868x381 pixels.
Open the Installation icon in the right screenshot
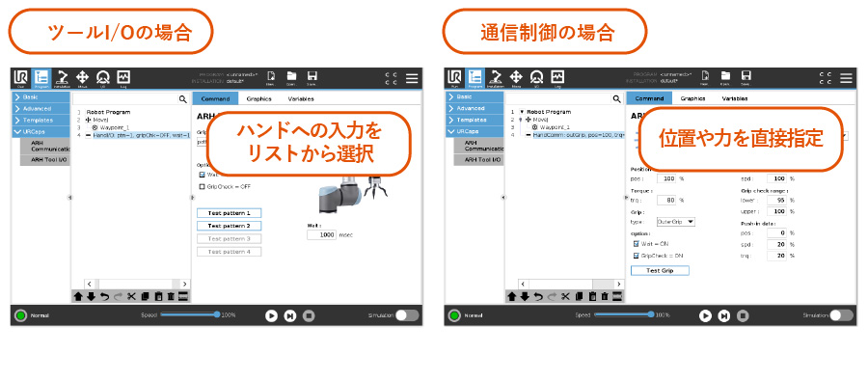click(496, 78)
